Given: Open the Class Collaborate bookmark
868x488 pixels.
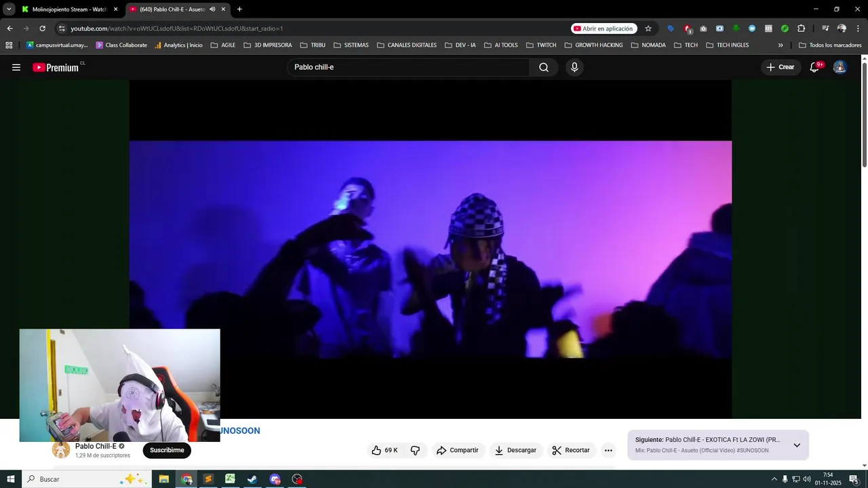Looking at the screenshot, I should (121, 45).
